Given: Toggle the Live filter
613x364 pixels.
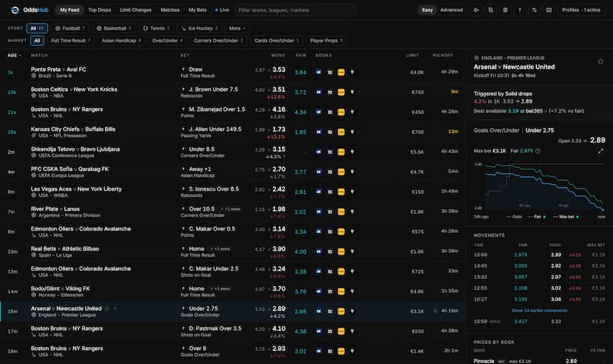Looking at the screenshot, I should click(x=222, y=10).
